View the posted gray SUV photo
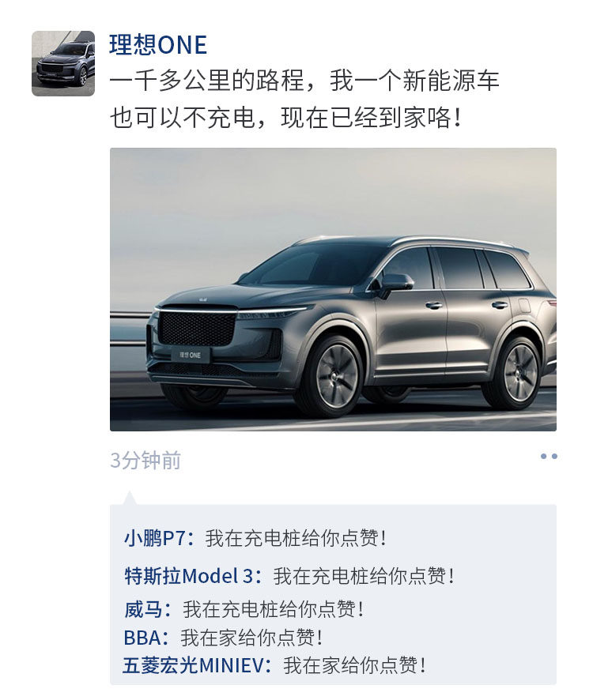The width and height of the screenshot is (593, 700). [333, 289]
